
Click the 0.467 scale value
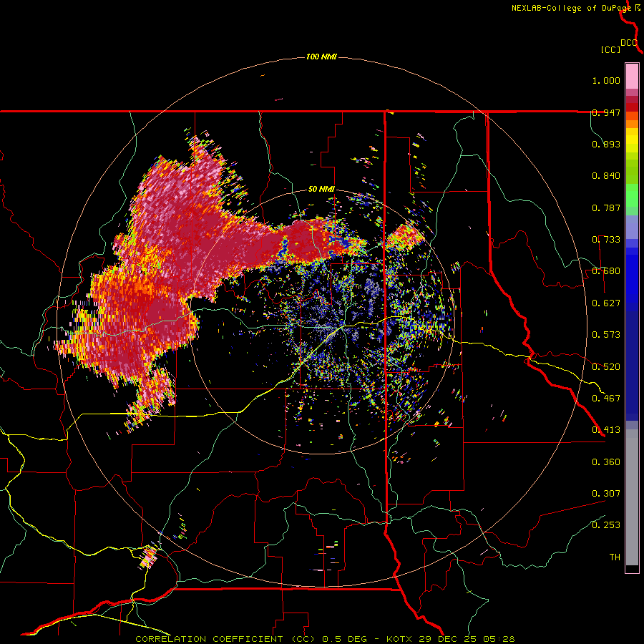(606, 399)
